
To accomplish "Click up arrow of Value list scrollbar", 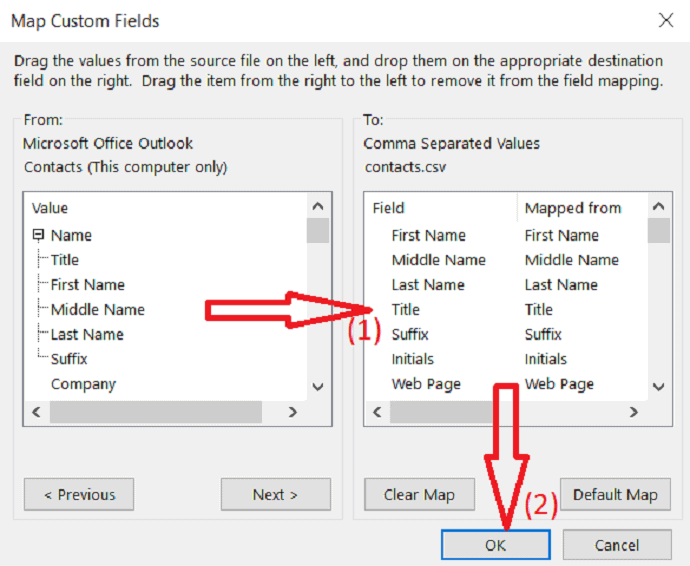I will 318,206.
